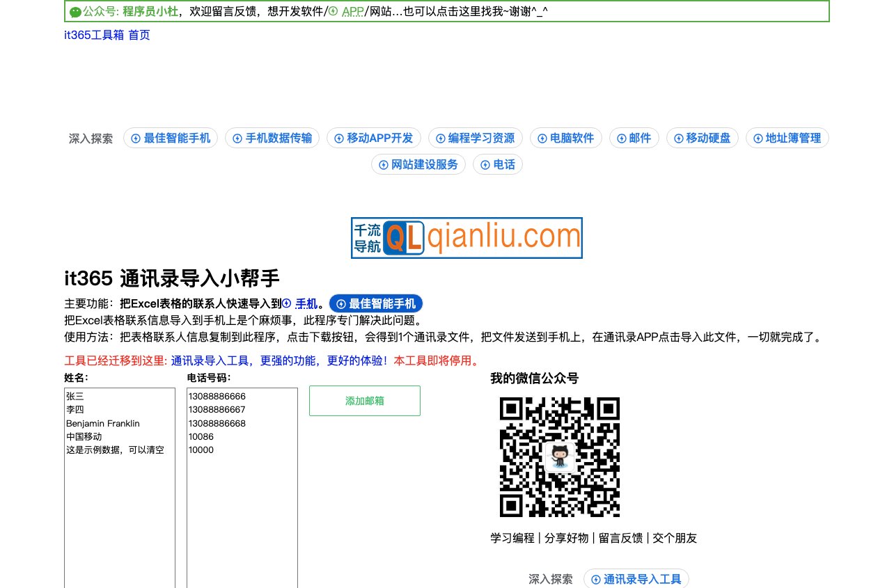The height and width of the screenshot is (588, 894).
Task: Select the 通讯录导入工具 pill at bottom
Action: (636, 579)
